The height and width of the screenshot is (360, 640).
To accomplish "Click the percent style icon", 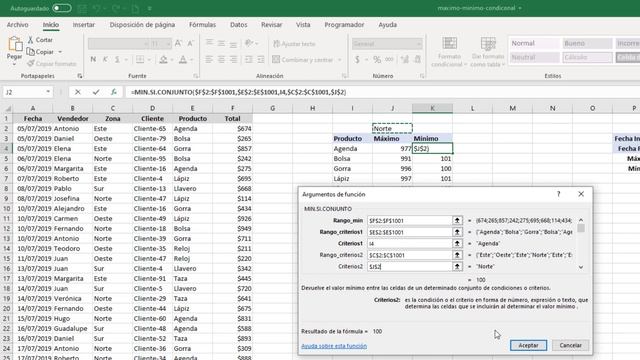I will click(x=377, y=60).
